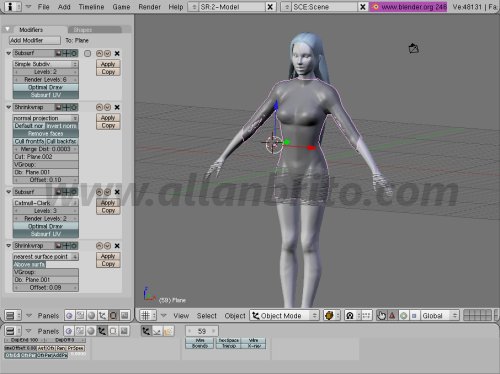Open the 3D view Select menu
This screenshot has width=500, height=374.
(207, 316)
